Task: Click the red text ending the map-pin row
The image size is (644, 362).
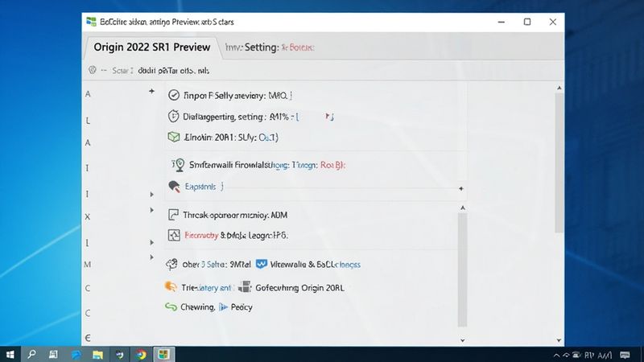Action: [332, 165]
